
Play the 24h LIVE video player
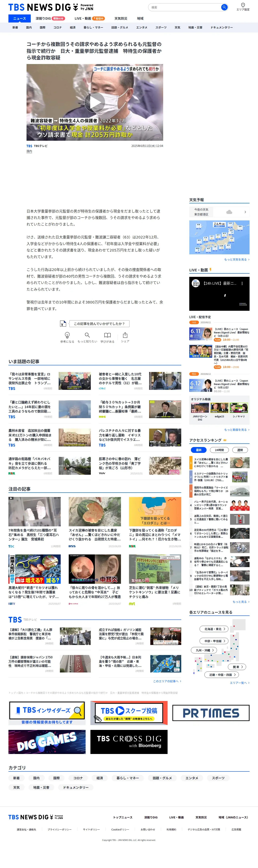coord(219,294)
